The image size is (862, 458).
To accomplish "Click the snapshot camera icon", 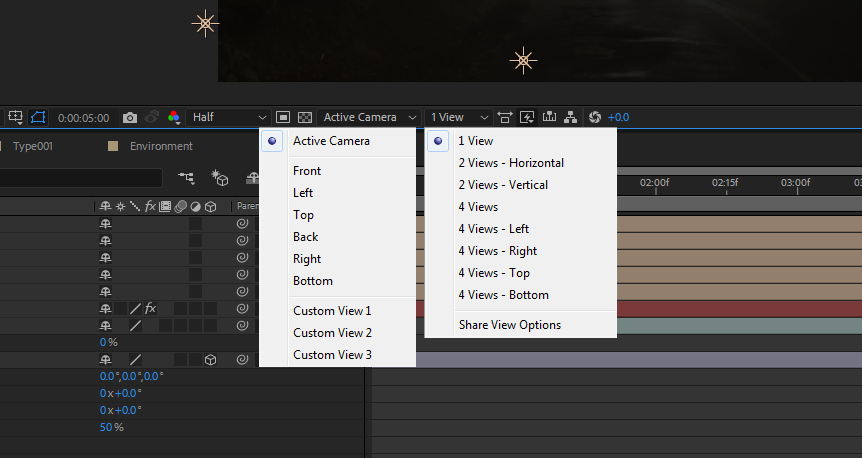I will coord(130,117).
